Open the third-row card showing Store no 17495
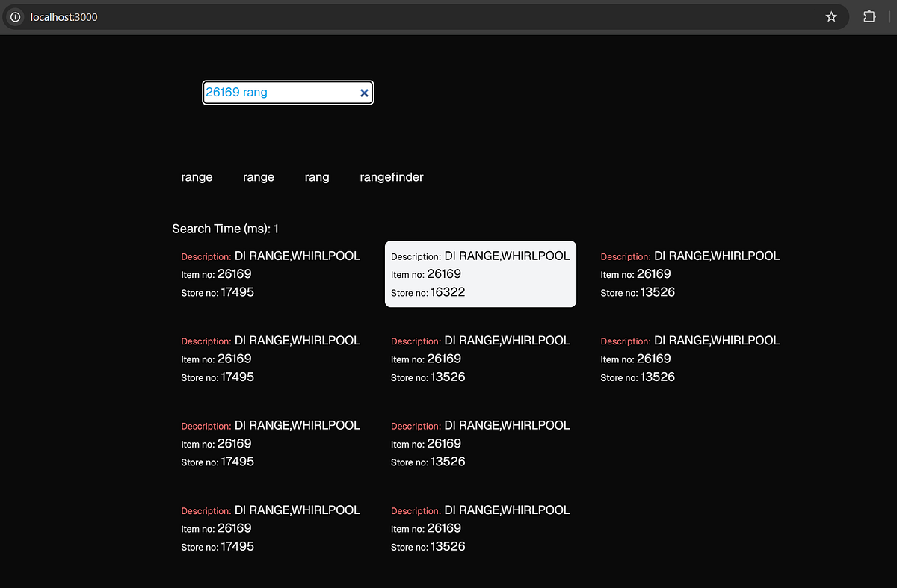The width and height of the screenshot is (897, 588). coord(269,443)
